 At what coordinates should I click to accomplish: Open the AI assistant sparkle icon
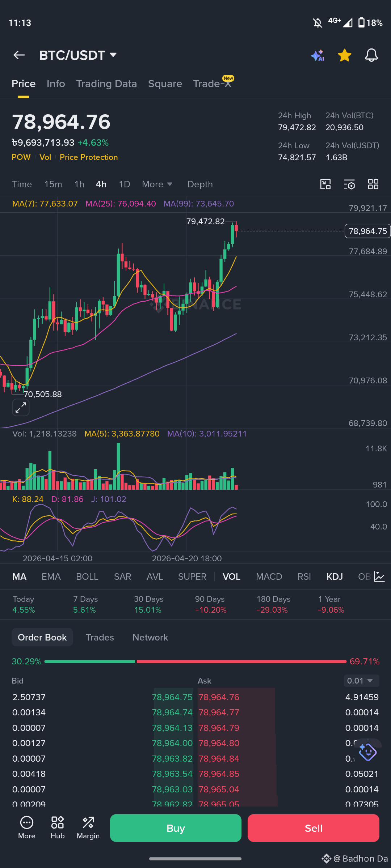coord(318,55)
